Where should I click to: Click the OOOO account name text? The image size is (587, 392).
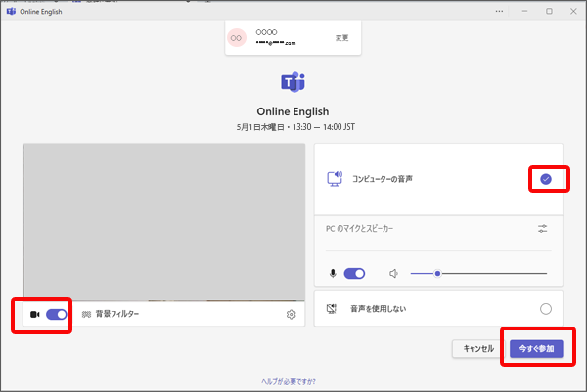click(266, 32)
